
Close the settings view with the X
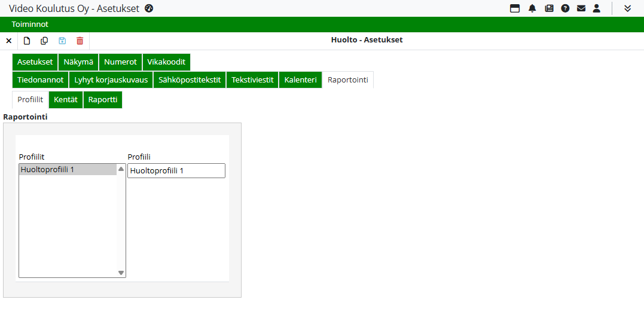[9, 41]
